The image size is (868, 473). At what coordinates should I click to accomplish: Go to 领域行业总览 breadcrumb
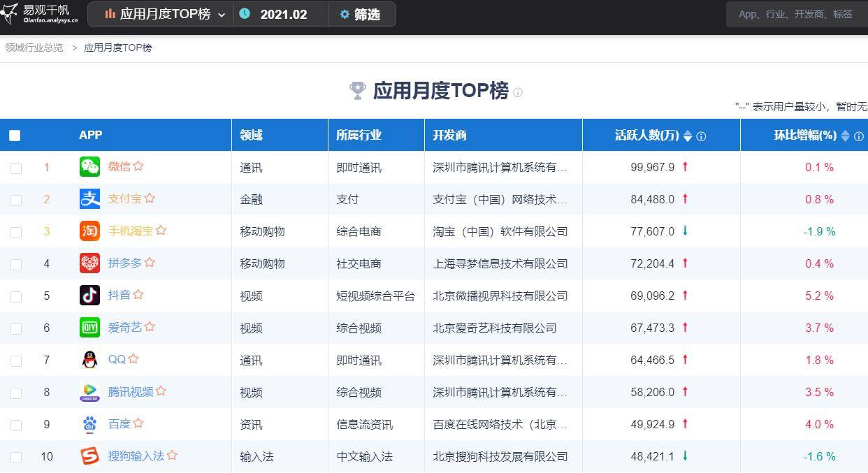[34, 48]
